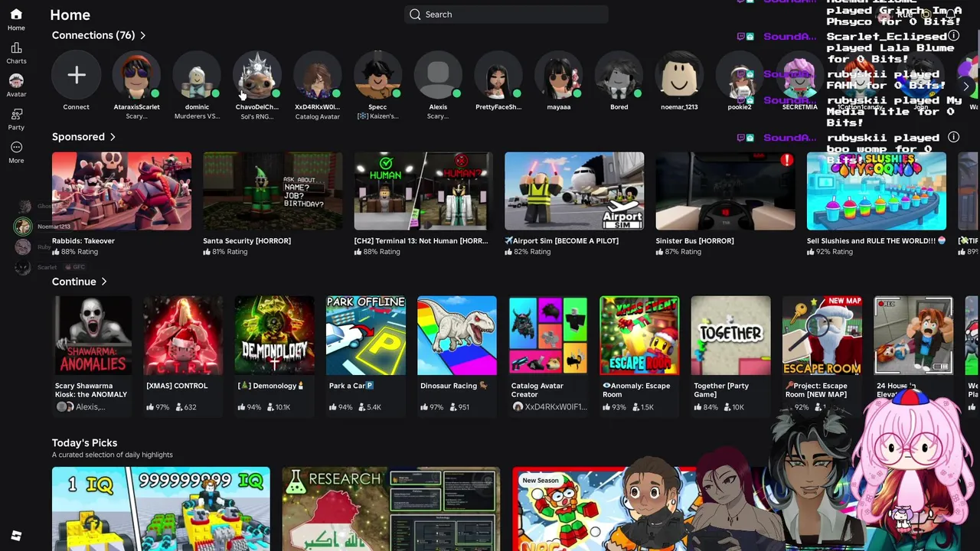This screenshot has width=980, height=551.
Task: Expand the Connections (76) list
Action: tap(99, 35)
